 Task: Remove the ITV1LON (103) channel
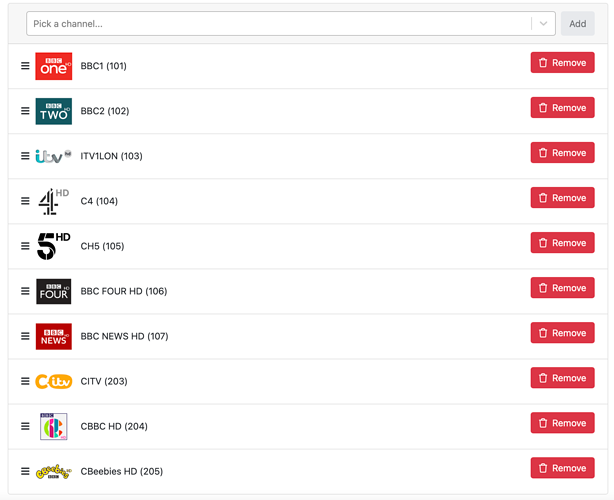562,153
